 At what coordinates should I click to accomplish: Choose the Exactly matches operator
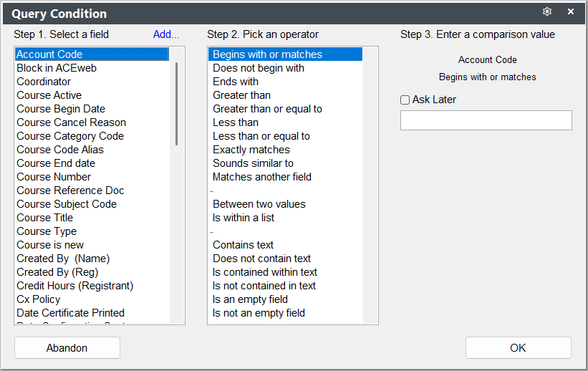tap(285, 150)
